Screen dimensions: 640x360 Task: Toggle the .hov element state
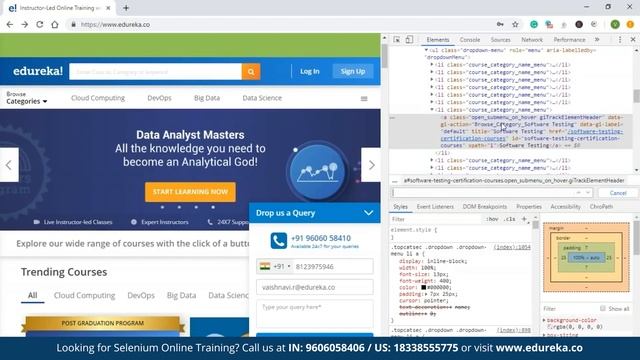point(492,219)
